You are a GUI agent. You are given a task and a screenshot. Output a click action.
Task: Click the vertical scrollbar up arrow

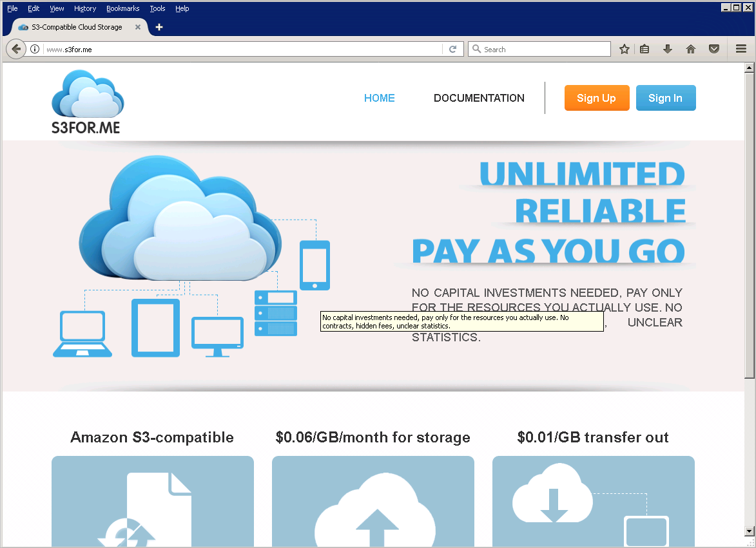coord(750,68)
